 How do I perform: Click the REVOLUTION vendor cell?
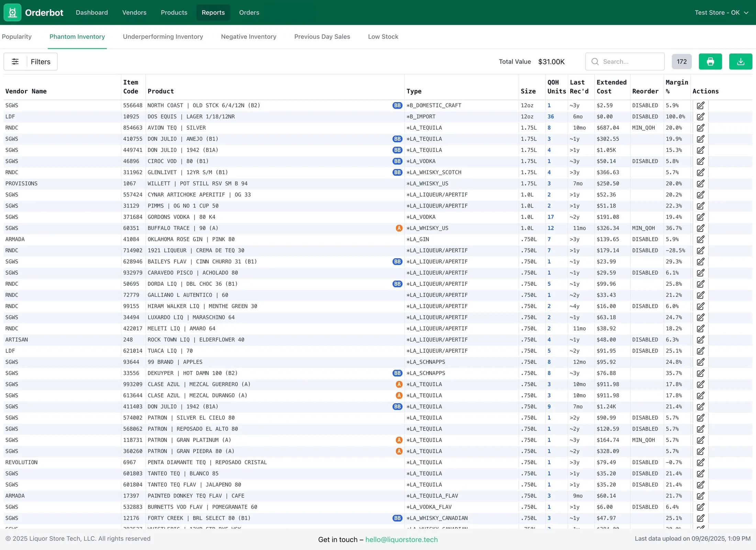pyautogui.click(x=21, y=462)
